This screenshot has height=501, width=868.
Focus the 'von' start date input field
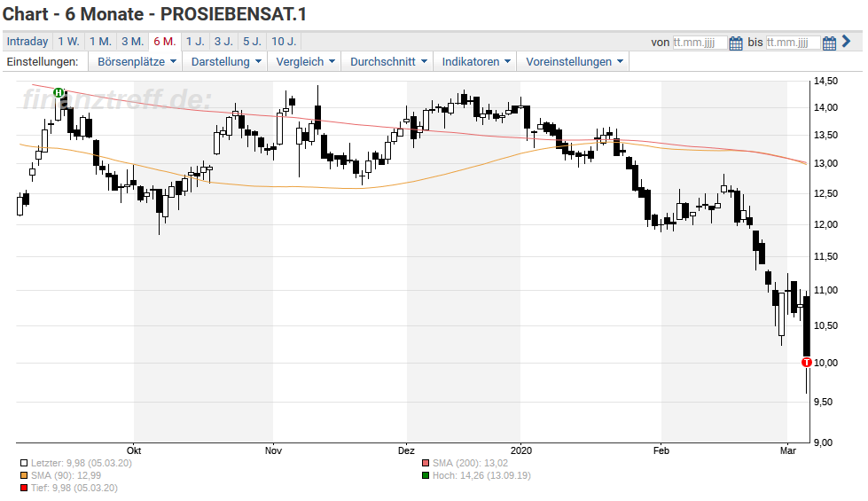coord(700,43)
